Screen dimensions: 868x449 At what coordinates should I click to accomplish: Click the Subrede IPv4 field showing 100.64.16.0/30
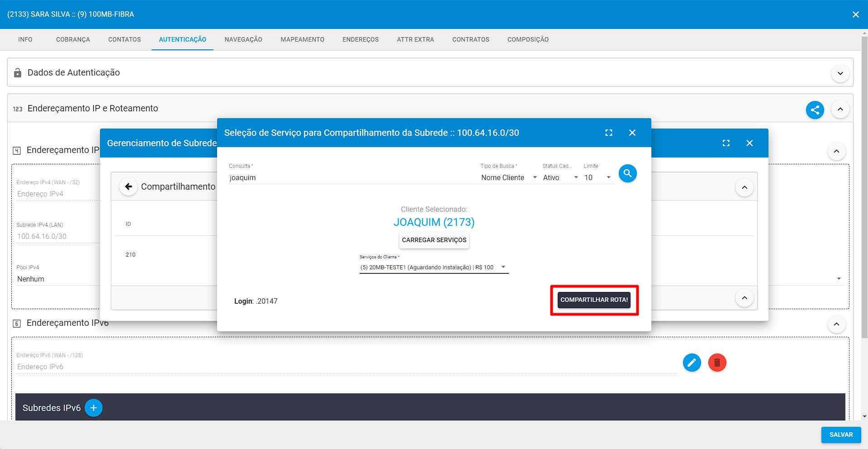pos(58,236)
